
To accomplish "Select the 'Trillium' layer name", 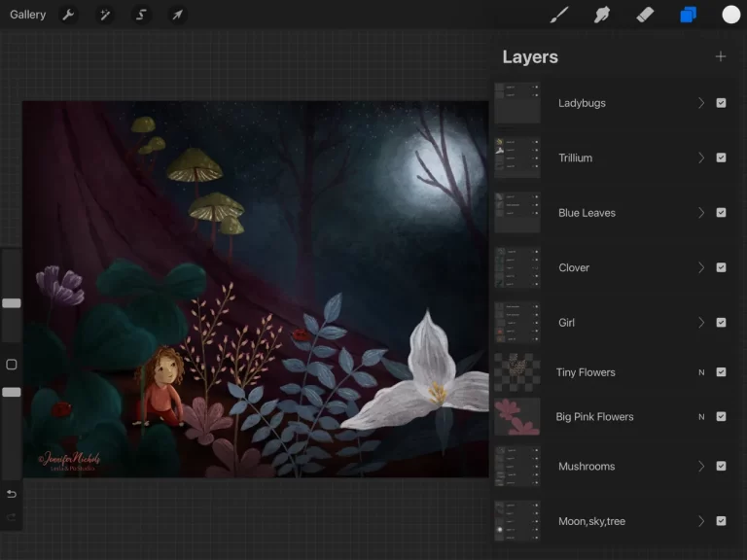I will point(576,157).
